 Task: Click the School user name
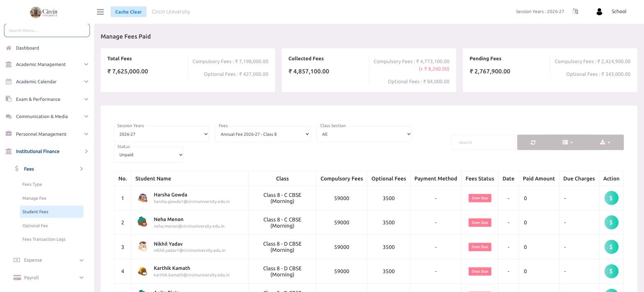tap(619, 11)
